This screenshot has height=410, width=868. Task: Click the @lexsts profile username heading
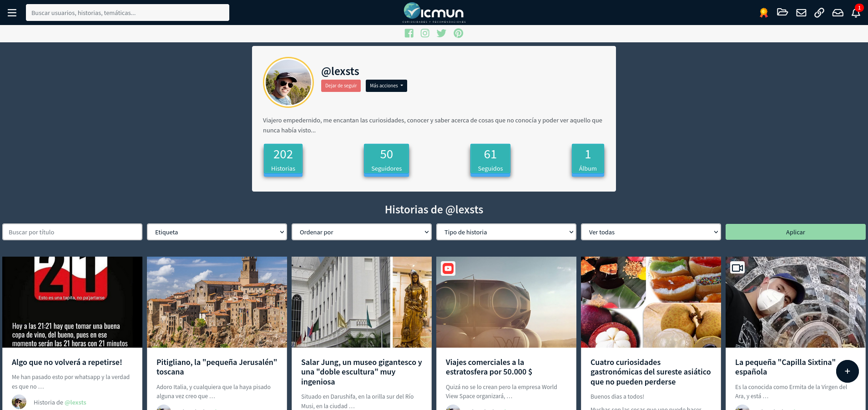[x=340, y=71]
